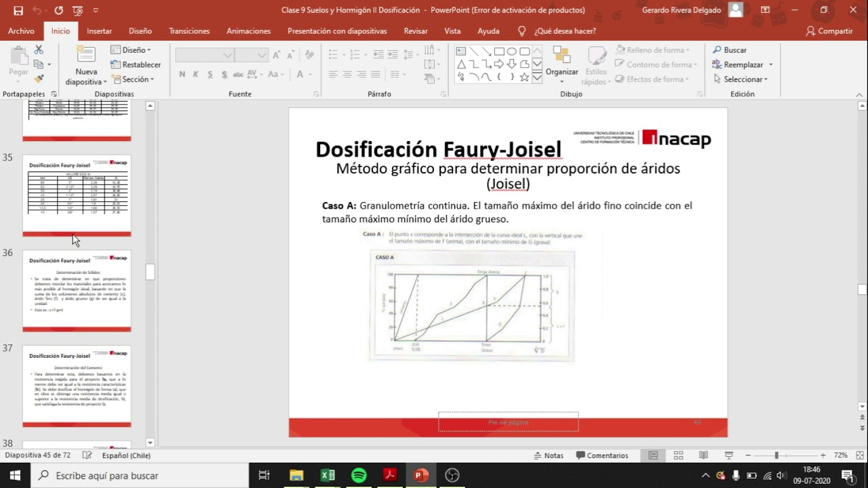The width and height of the screenshot is (868, 488).
Task: Toggle underline S formatting
Action: pos(210,75)
